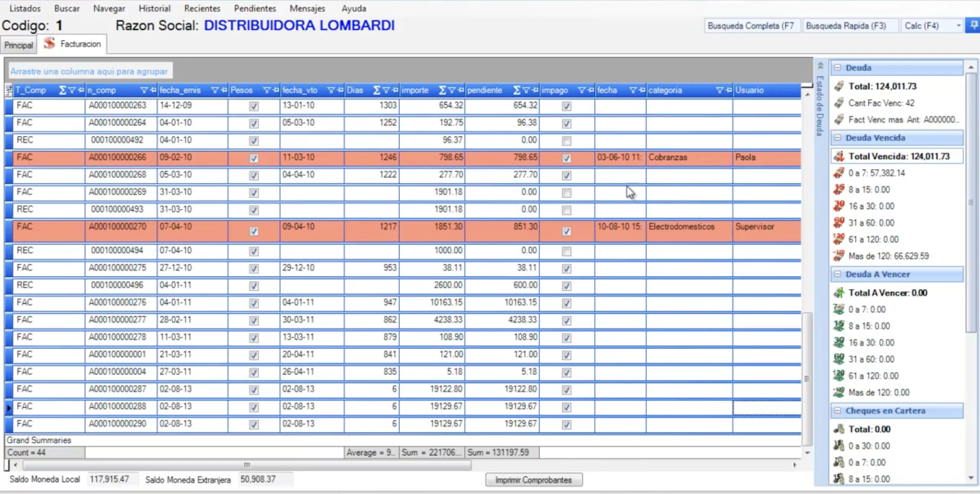The image size is (980, 494).
Task: Collapse the Deuda A Vencer section
Action: (838, 274)
